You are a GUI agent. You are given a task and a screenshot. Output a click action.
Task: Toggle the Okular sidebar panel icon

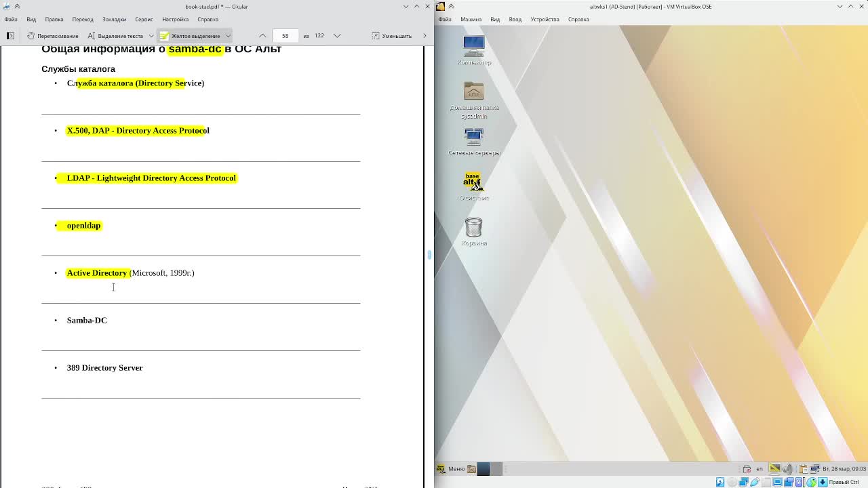(x=10, y=35)
